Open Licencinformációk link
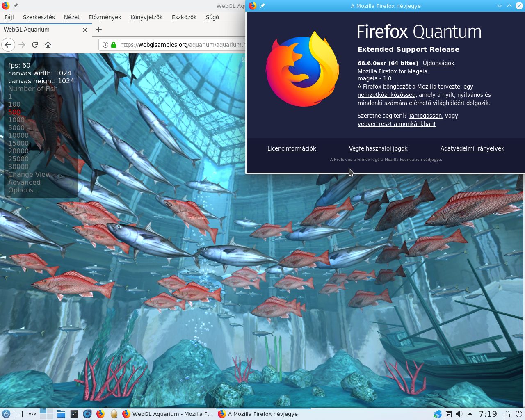Viewport: 525px width, 420px height. pyautogui.click(x=292, y=148)
